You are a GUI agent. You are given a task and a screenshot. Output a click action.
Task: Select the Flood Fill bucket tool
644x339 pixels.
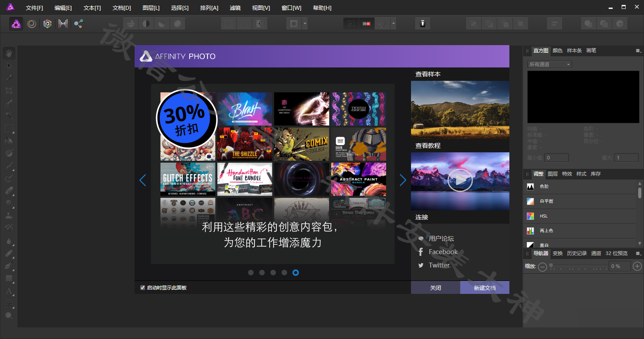(9, 141)
